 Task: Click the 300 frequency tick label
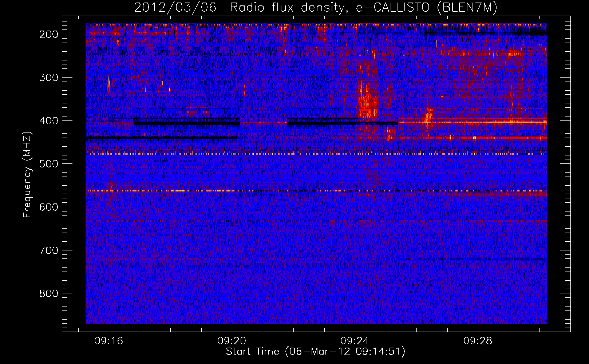(x=48, y=78)
